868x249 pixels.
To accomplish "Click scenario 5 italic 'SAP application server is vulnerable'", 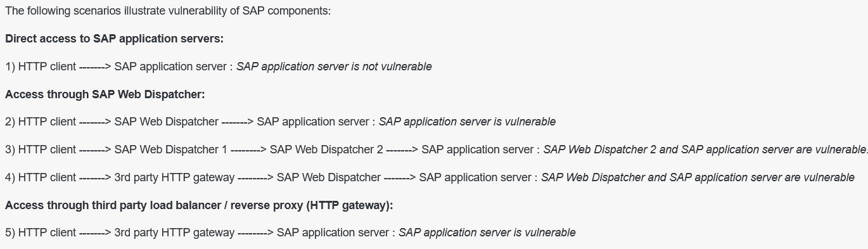I will click(487, 233).
